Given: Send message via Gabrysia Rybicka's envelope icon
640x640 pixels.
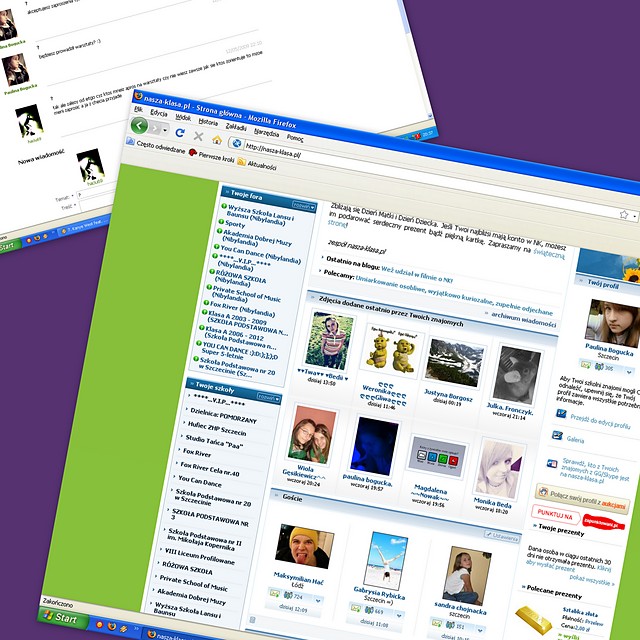Looking at the screenshot, I should coord(356,608).
